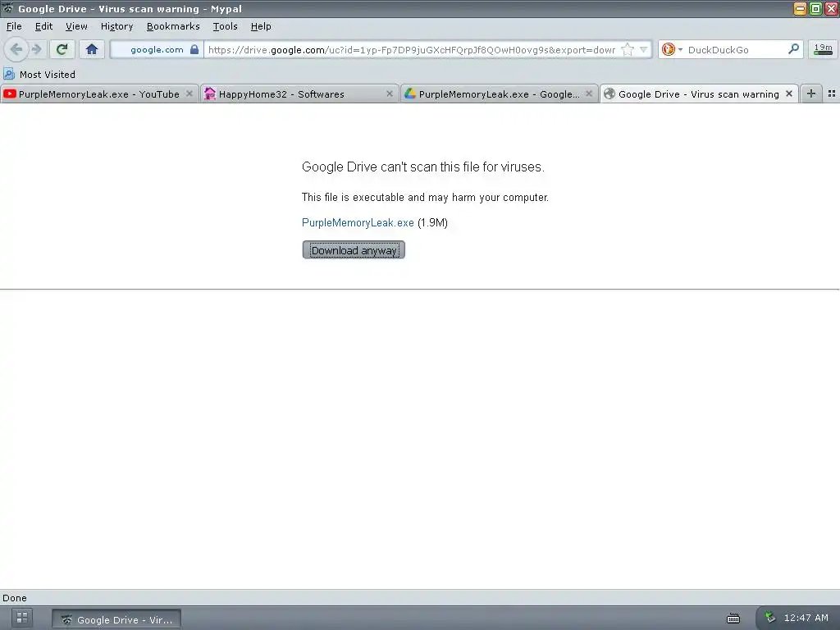This screenshot has width=840, height=630.
Task: Open the File menu
Action: coord(14,26)
